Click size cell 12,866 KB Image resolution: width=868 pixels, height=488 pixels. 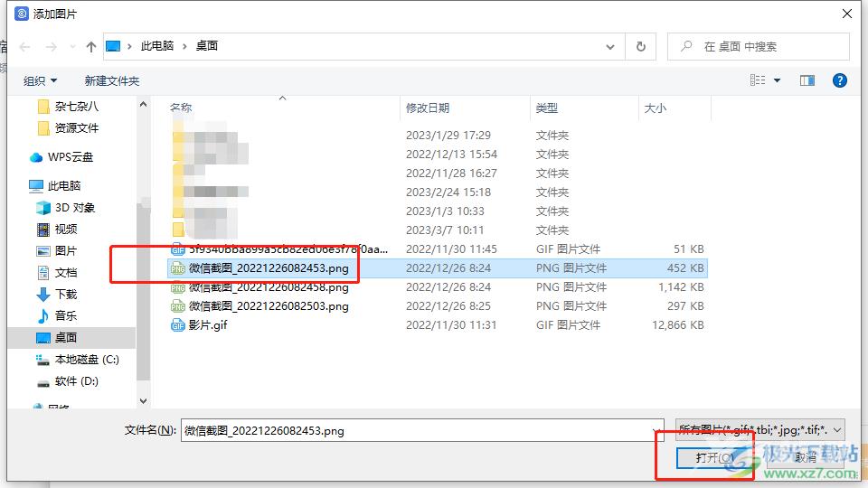677,325
